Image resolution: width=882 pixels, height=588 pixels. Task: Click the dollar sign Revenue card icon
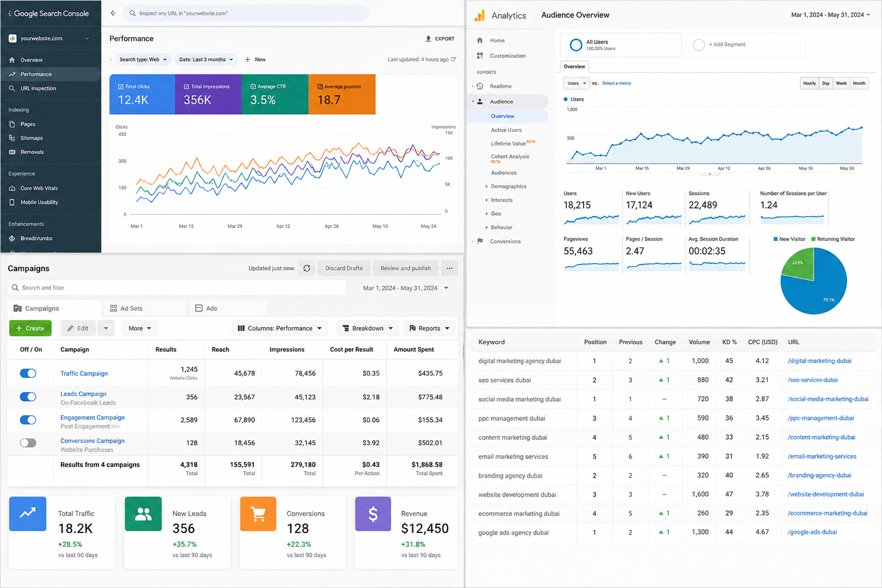(373, 514)
